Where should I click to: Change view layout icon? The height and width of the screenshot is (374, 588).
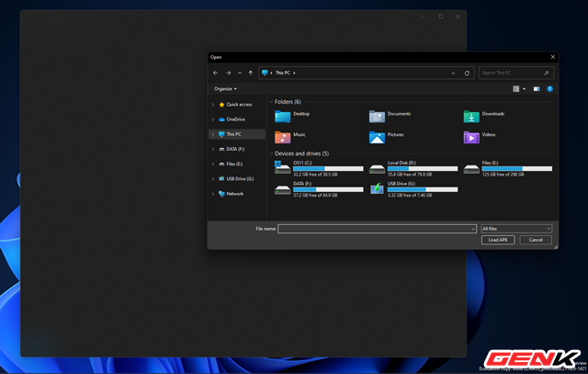point(516,89)
